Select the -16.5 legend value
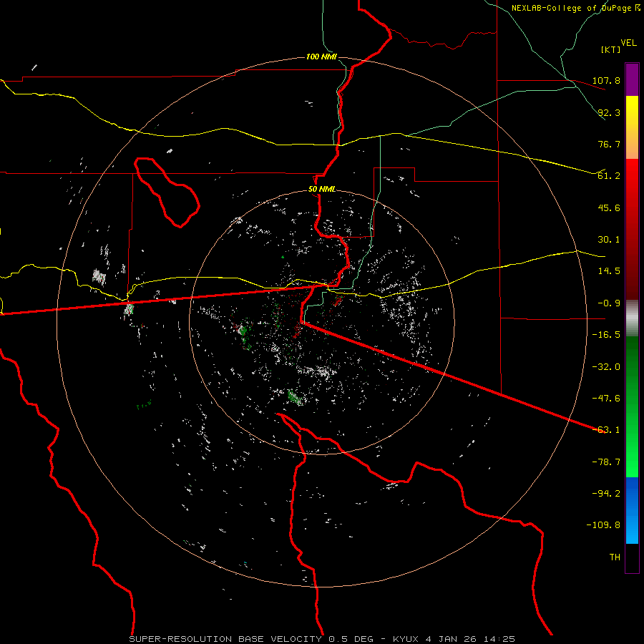644x644 pixels. [x=606, y=335]
